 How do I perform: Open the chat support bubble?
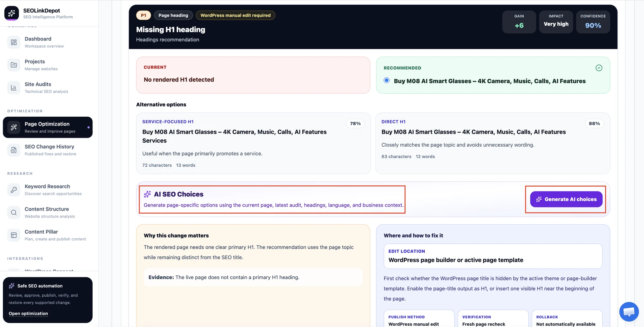(629, 312)
